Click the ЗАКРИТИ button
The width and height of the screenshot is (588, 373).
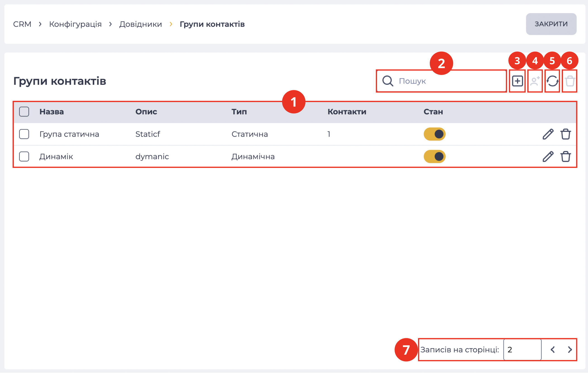551,24
